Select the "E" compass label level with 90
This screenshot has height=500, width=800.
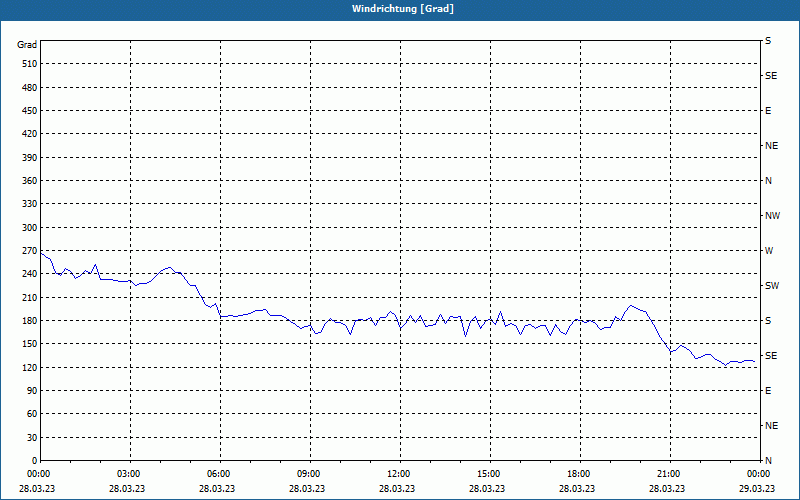(768, 391)
